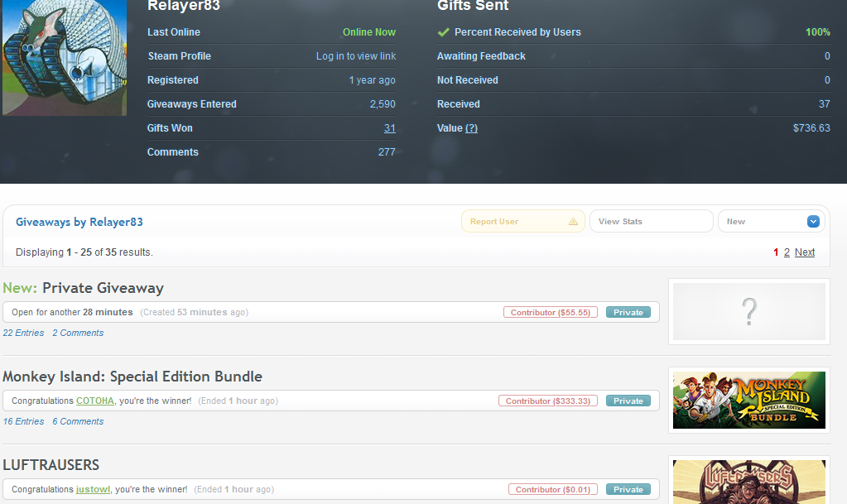Open the Private Giveaway title
Screen dimensions: 847x504
tap(103, 288)
